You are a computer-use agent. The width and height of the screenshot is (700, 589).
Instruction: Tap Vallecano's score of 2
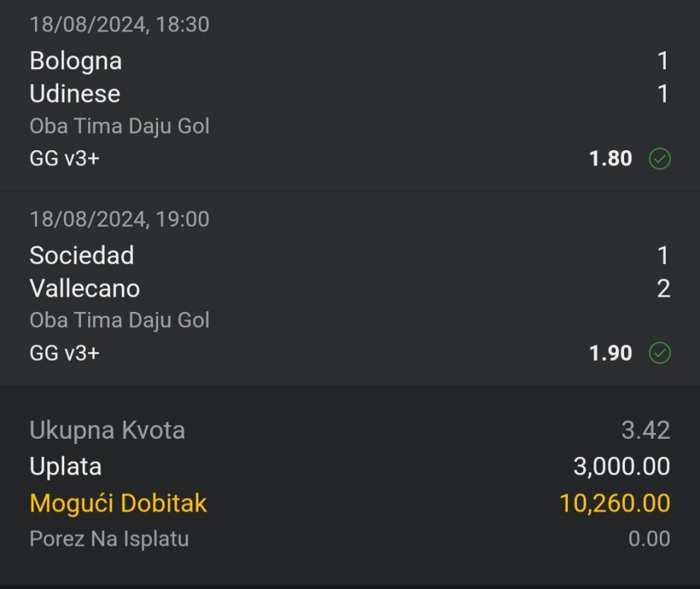point(664,289)
